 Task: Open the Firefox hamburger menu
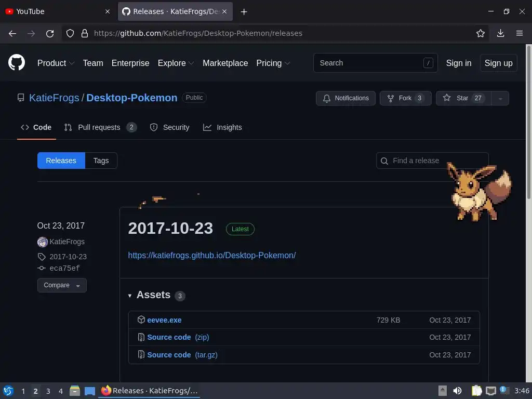tap(520, 33)
